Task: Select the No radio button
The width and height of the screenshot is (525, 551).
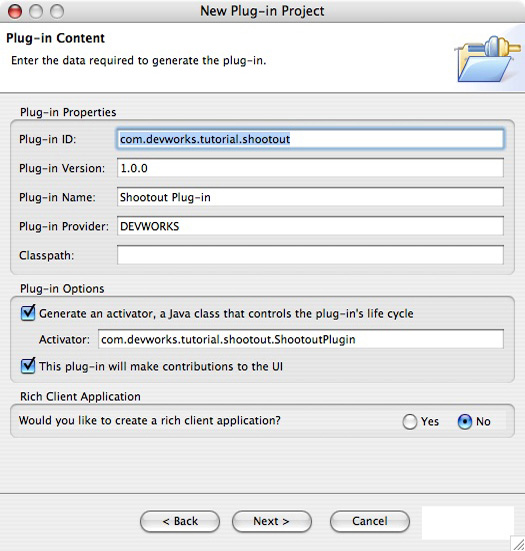Action: pos(465,421)
